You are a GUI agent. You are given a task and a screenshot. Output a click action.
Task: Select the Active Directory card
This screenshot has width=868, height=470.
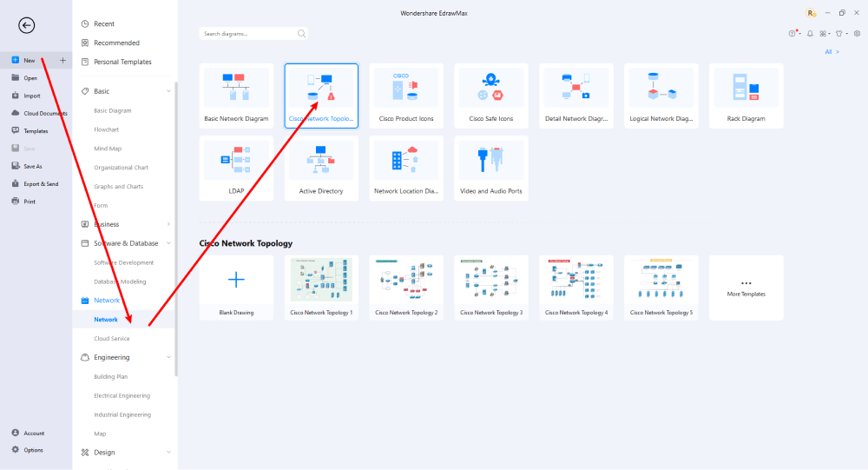click(321, 168)
